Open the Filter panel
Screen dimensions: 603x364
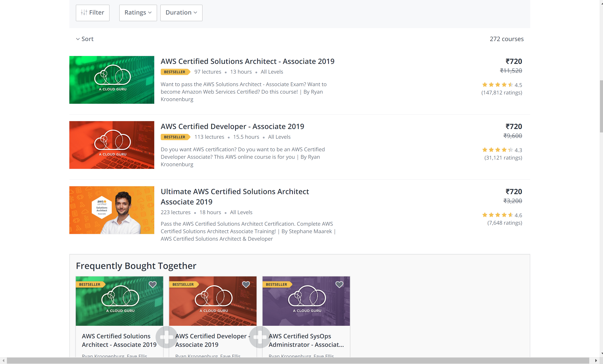(x=92, y=13)
